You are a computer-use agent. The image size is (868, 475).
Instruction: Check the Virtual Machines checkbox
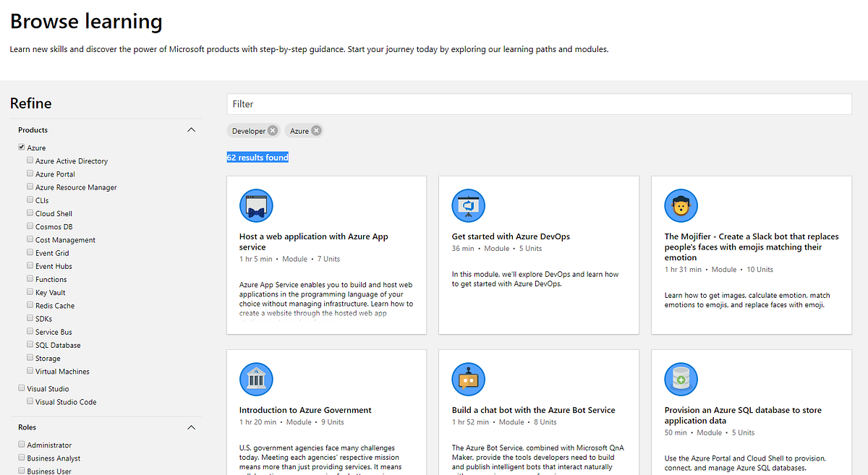click(29, 371)
